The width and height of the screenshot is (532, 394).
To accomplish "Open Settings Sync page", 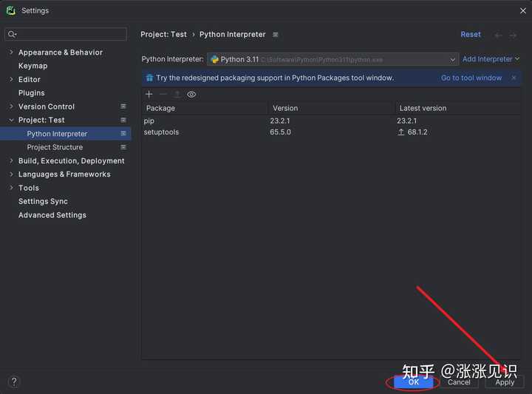I will [x=43, y=201].
